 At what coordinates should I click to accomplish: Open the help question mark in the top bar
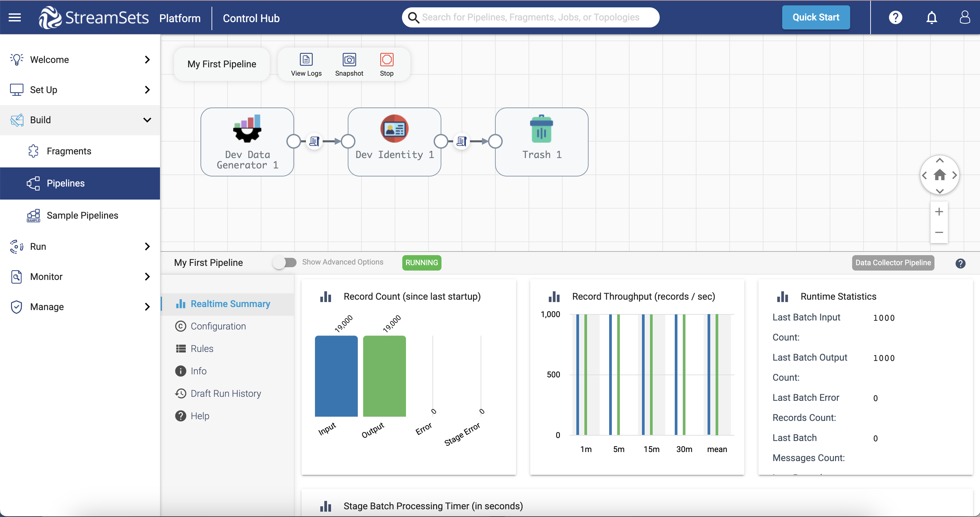coord(896,17)
